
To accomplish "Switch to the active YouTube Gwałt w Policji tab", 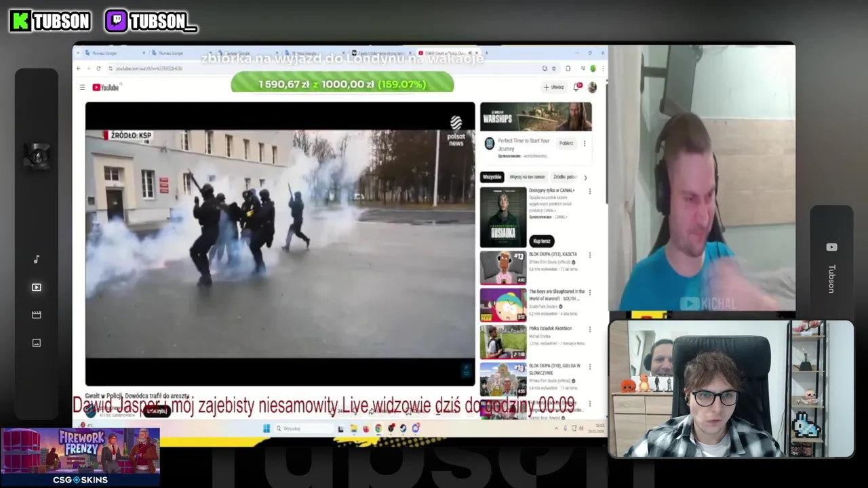I will [448, 53].
